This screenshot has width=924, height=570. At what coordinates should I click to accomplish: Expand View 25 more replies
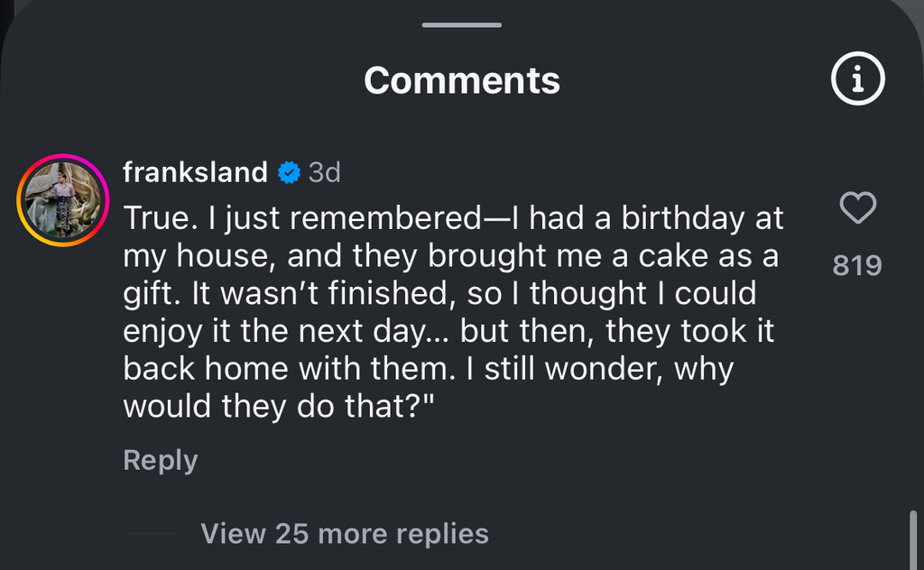pos(345,533)
